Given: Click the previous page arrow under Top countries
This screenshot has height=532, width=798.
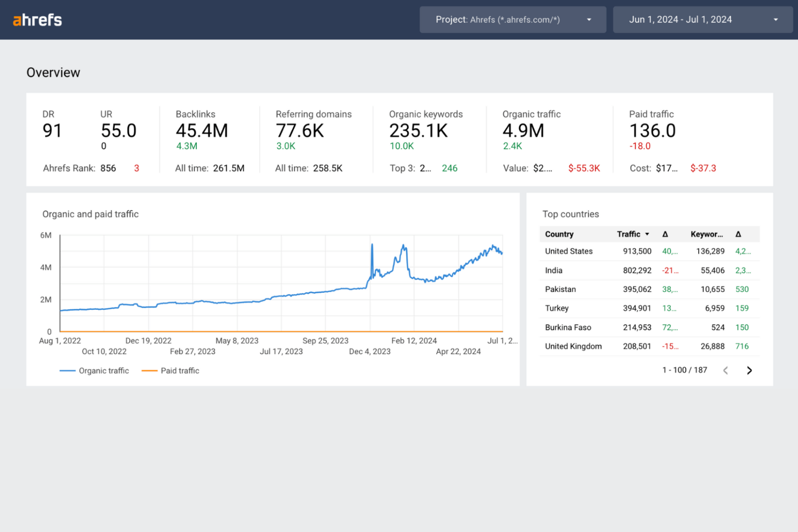Looking at the screenshot, I should point(725,370).
